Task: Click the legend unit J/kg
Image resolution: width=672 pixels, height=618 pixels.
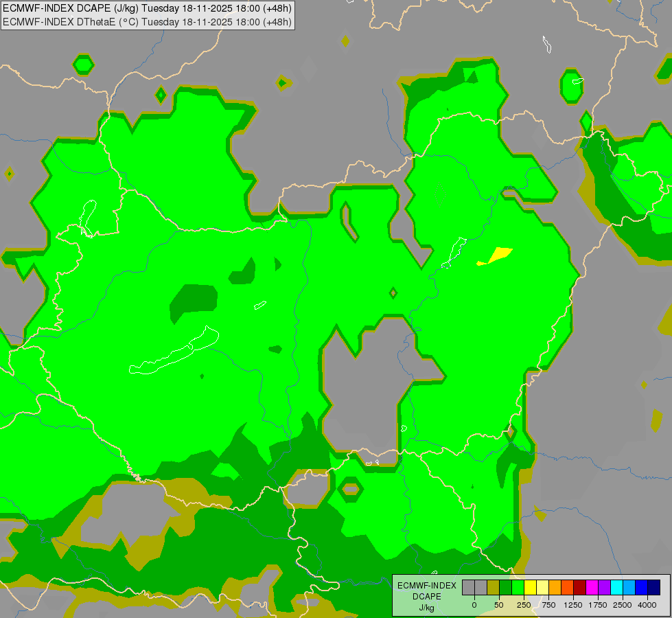Action: pos(426,608)
